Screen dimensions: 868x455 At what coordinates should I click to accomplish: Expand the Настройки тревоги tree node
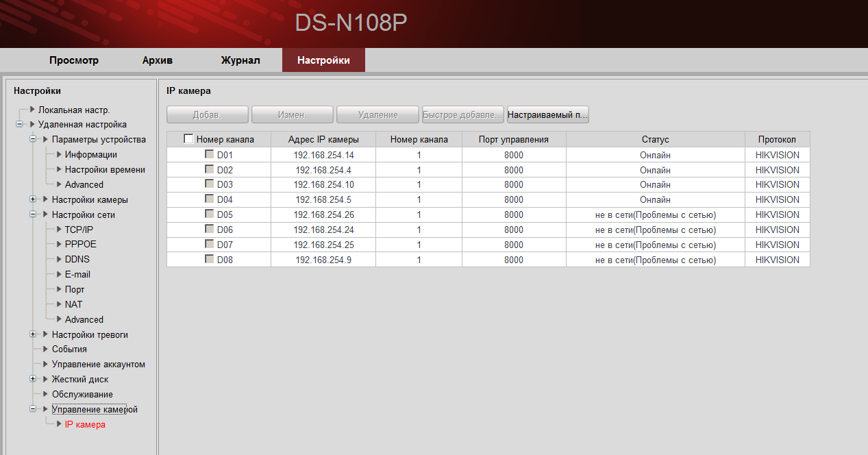point(33,334)
